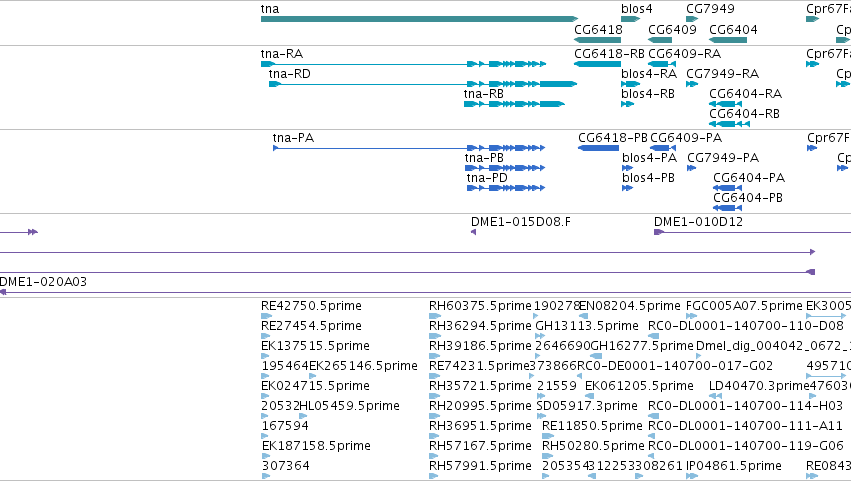
Task: Select EST RC0-DL0001-140700-111-A11
Action: click(x=746, y=426)
